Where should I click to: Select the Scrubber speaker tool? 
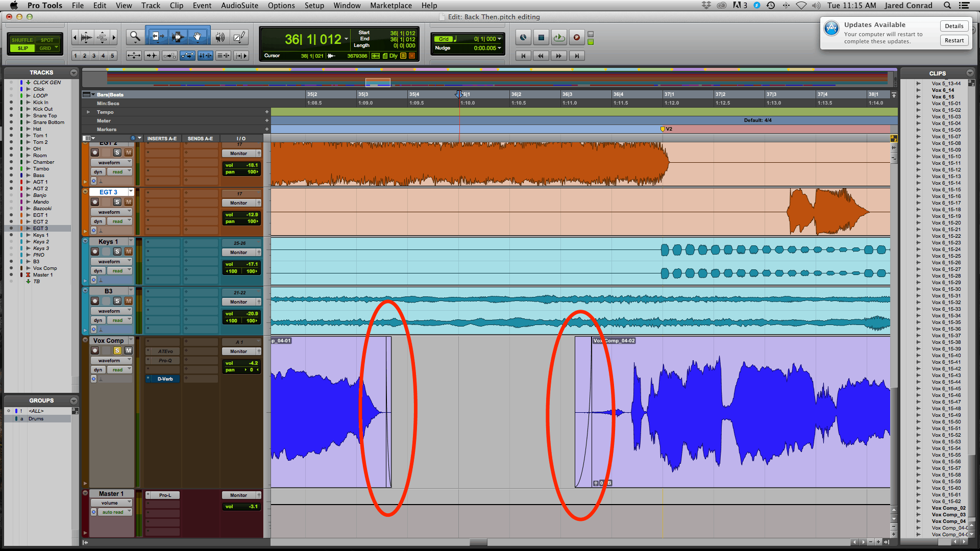[220, 37]
